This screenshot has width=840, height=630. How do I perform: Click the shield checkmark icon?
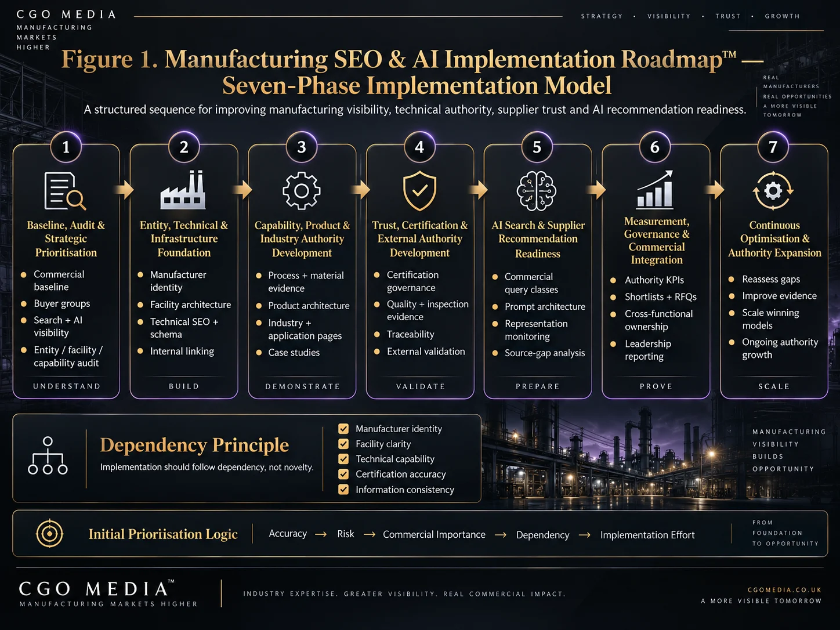419,191
